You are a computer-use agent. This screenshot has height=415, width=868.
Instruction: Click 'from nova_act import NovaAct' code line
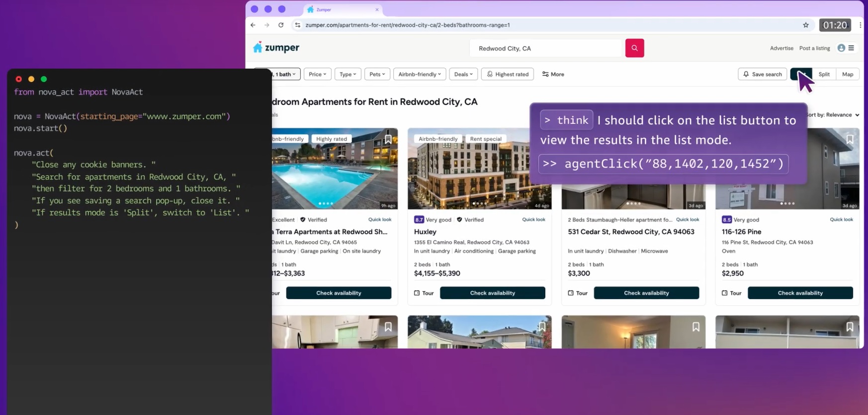pyautogui.click(x=78, y=92)
